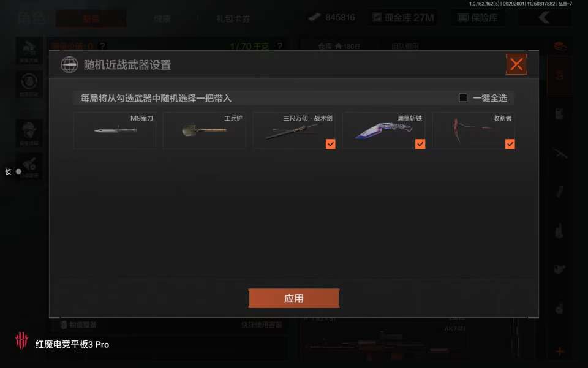Open the 保险库 safe box
This screenshot has width=588, height=368.
coord(478,18)
